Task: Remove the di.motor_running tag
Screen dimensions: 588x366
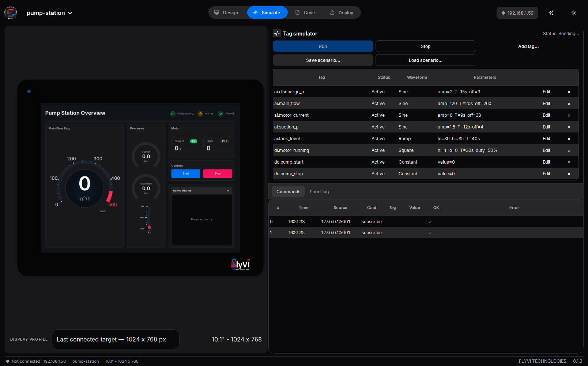Action: pos(569,150)
